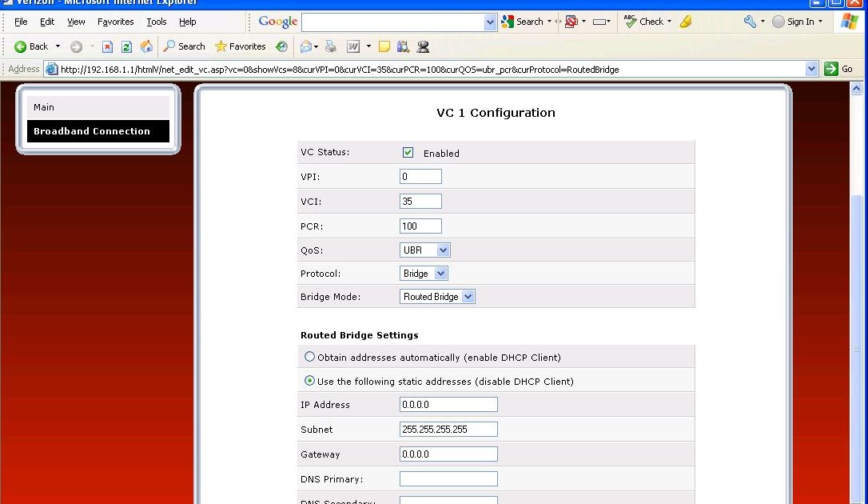
Task: Click the VPI input field
Action: pyautogui.click(x=420, y=177)
